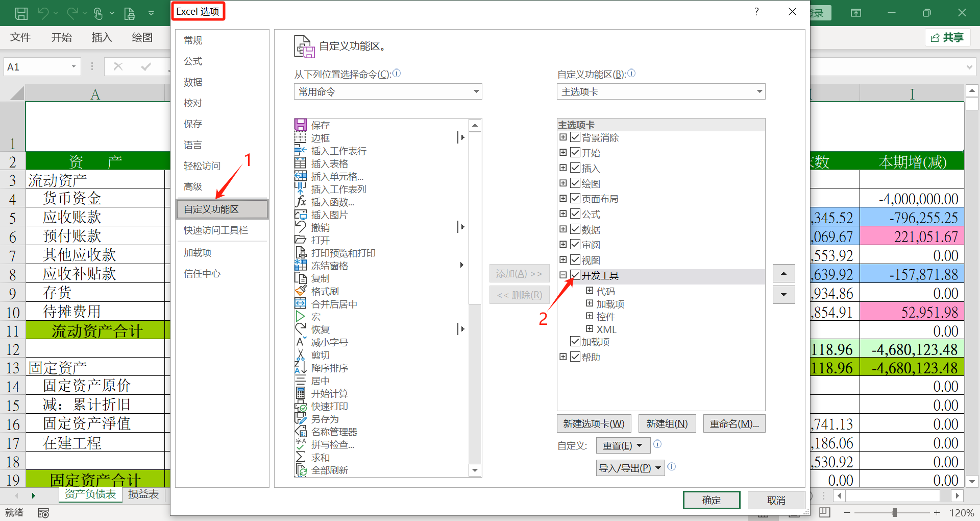The width and height of the screenshot is (980, 521).
Task: Uncheck the 视图 tab checkbox
Action: point(575,259)
